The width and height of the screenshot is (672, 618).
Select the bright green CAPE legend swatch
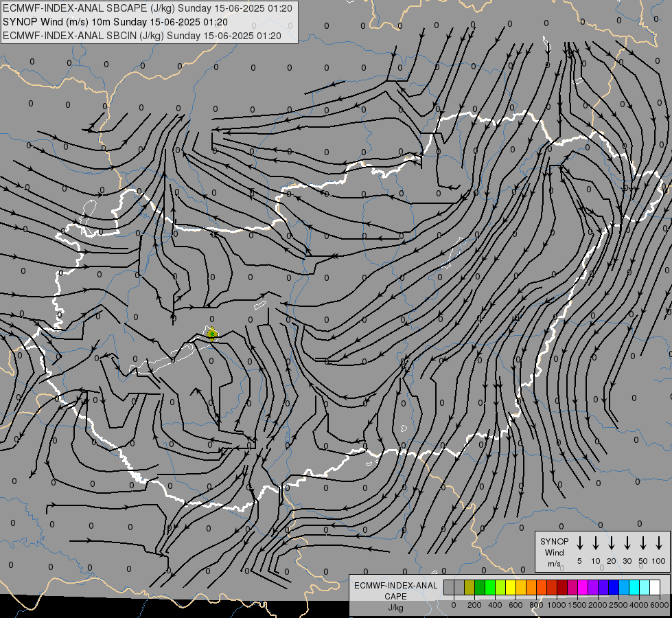coord(490,588)
